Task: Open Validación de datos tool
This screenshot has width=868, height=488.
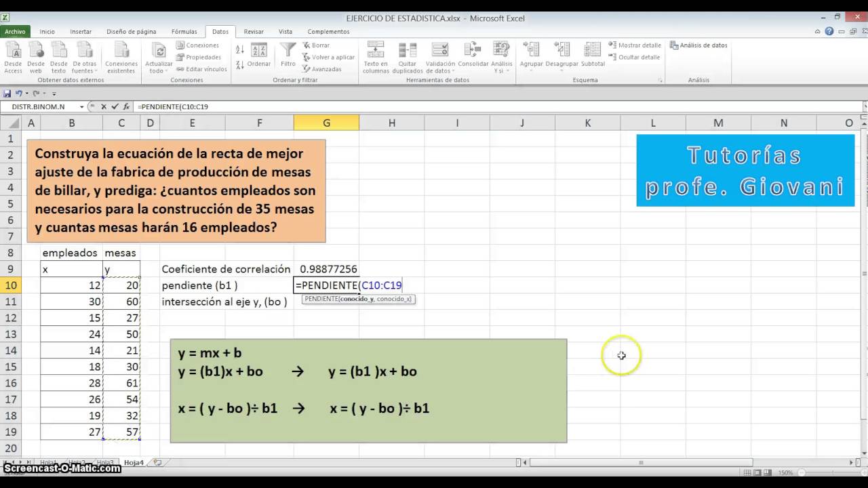Action: (440, 58)
